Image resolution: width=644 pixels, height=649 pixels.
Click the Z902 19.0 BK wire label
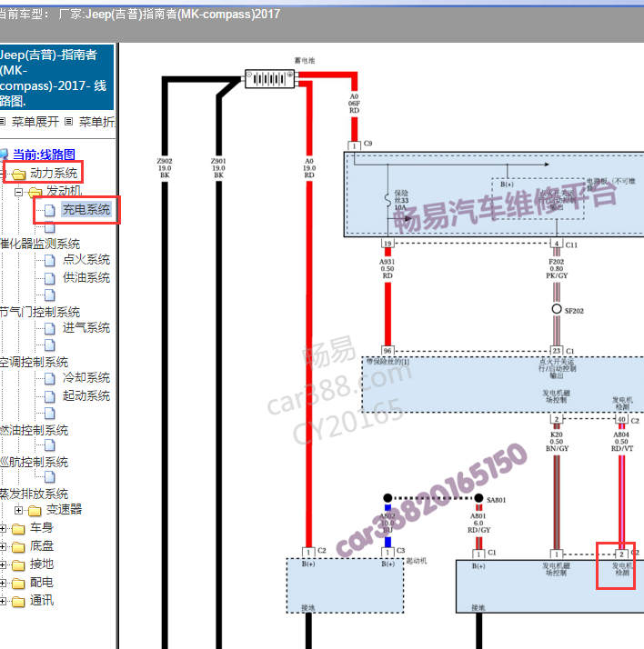tap(165, 168)
